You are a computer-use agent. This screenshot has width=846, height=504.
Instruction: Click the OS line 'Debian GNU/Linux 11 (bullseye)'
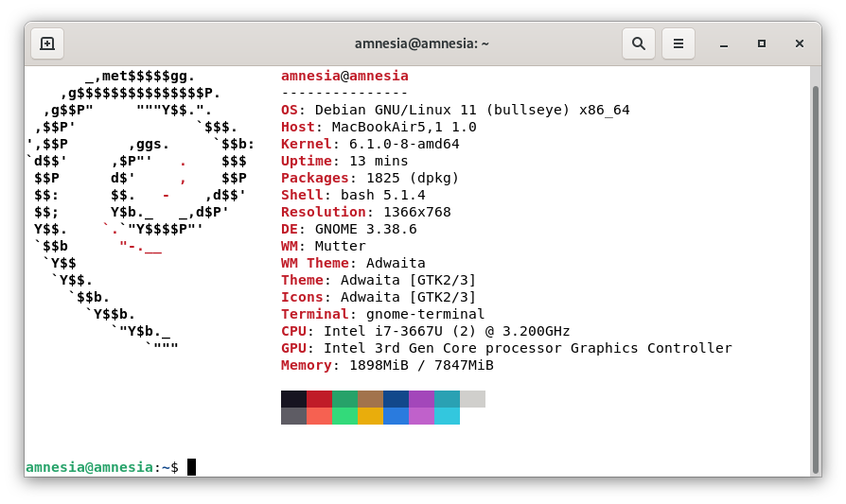coord(443,110)
